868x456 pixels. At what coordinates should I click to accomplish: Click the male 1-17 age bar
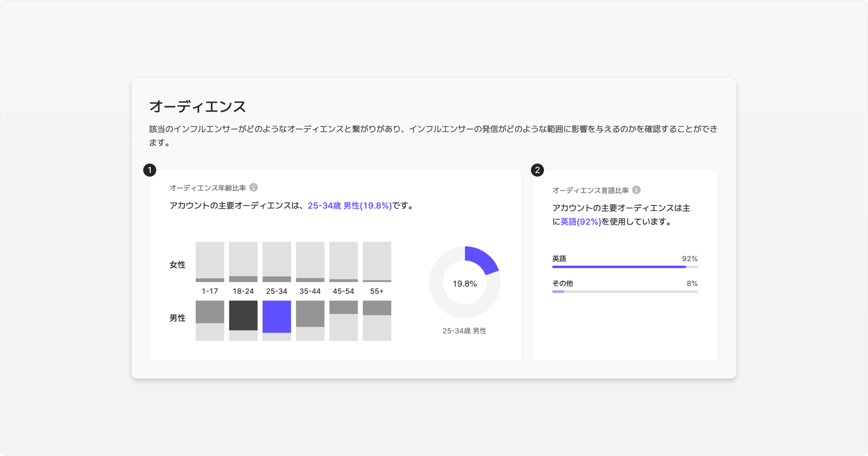click(x=210, y=312)
